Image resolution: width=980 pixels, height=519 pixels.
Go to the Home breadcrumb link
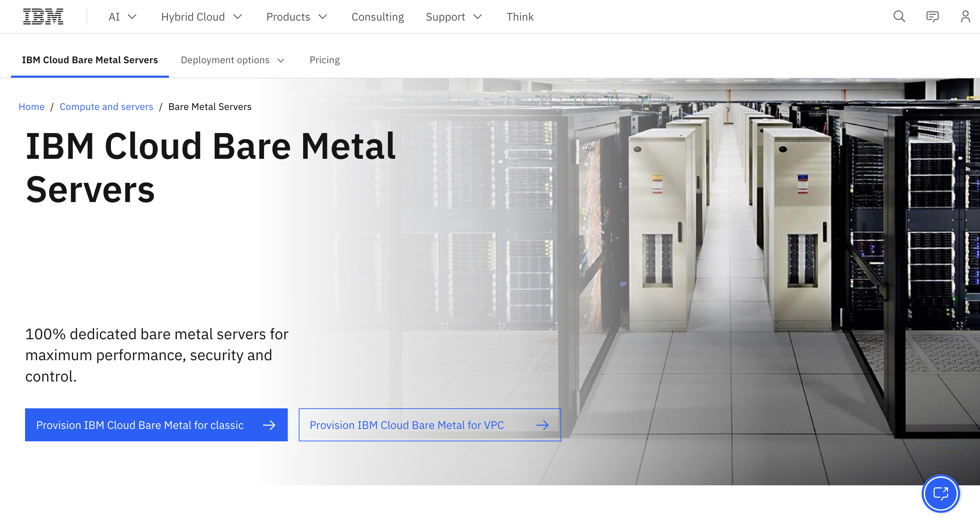coord(32,107)
